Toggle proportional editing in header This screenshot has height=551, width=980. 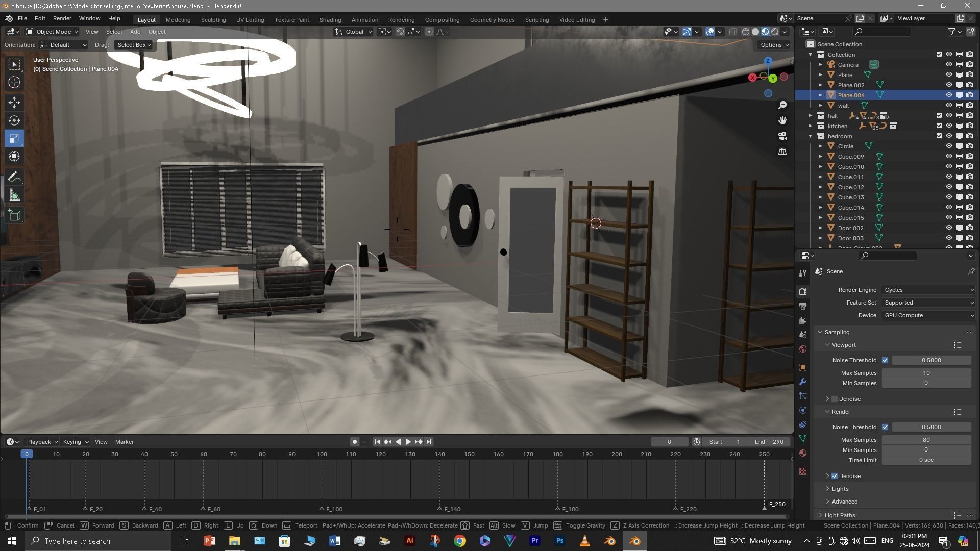(x=429, y=32)
